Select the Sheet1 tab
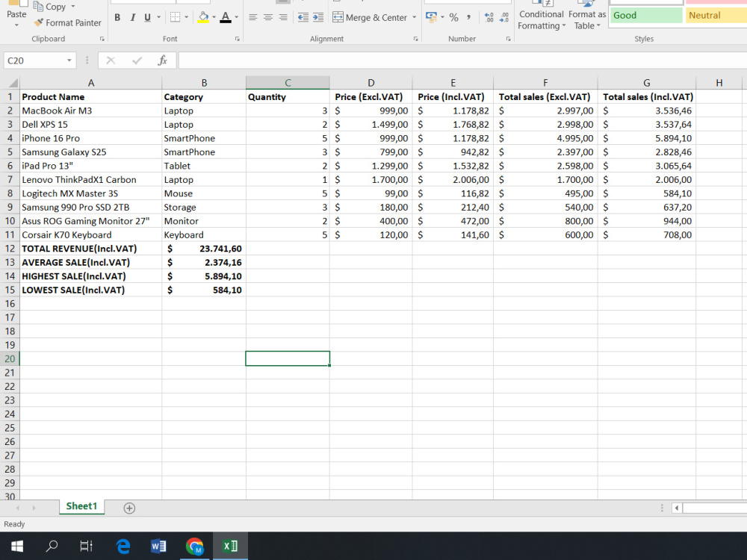747x560 pixels. (81, 506)
